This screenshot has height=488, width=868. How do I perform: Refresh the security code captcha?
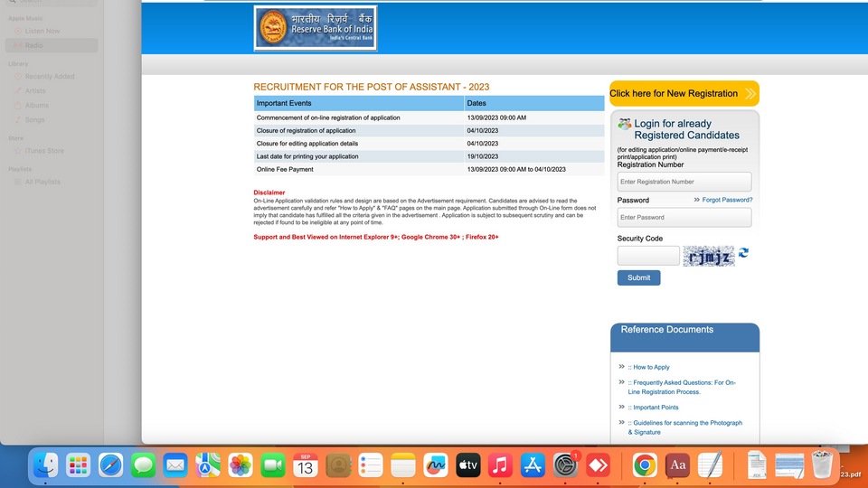pos(743,253)
